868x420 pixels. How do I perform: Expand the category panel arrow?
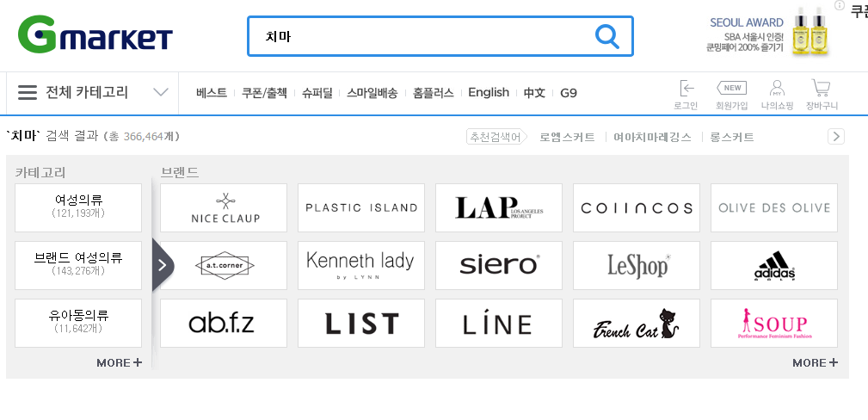pos(163,265)
